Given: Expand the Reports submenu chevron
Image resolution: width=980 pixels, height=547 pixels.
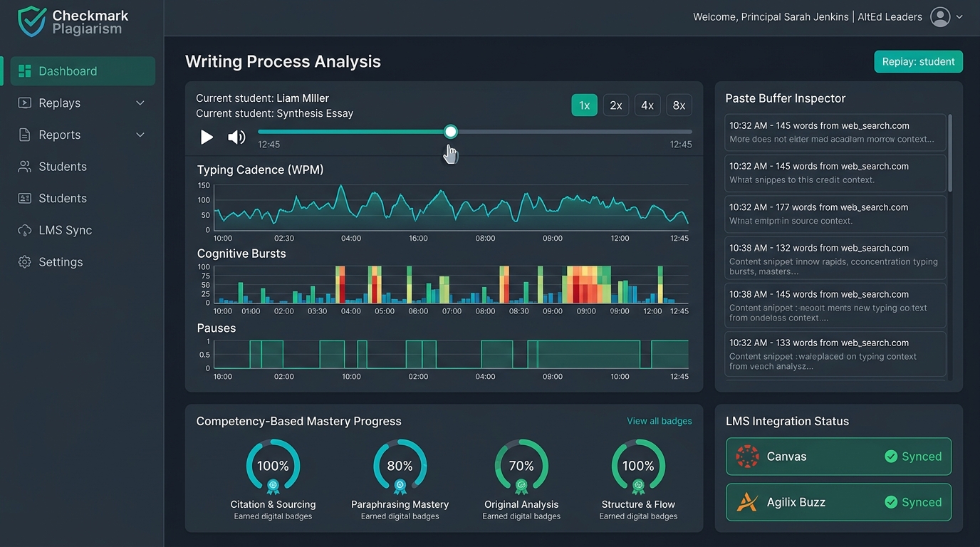Looking at the screenshot, I should tap(140, 135).
